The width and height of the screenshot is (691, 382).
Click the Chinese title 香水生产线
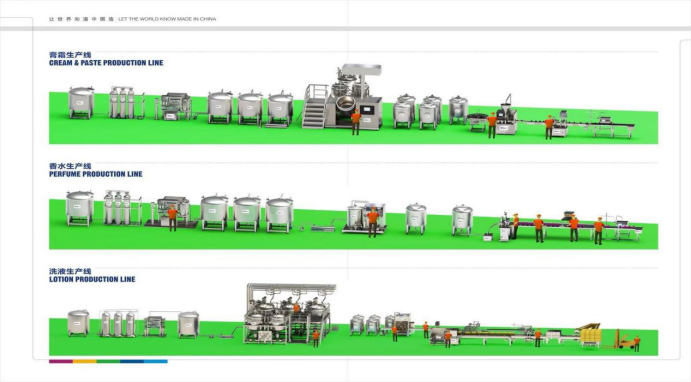pyautogui.click(x=70, y=166)
